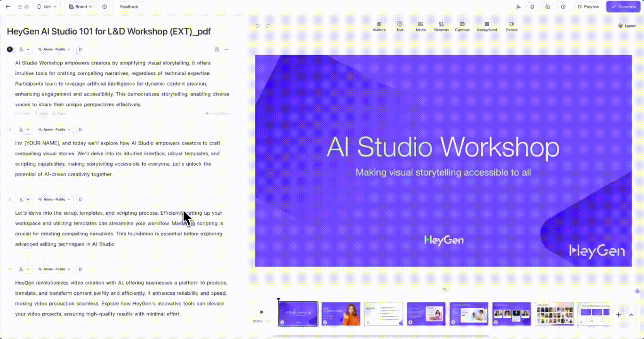Viewport: 644px width, 339px height.
Task: Play scene 1 script audio
Action: pos(80,49)
